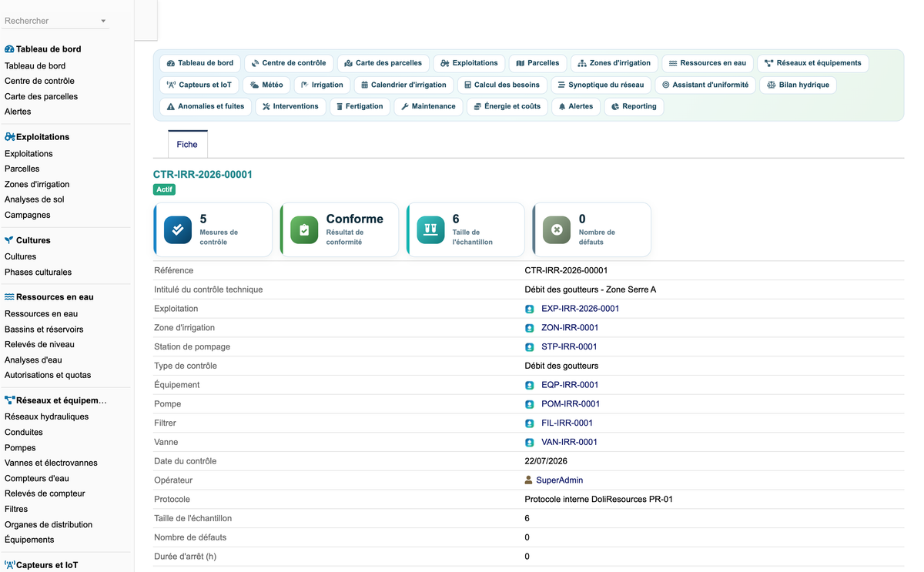
Task: Open EXP-IRR-2026-0001 exploitation link
Action: click(x=580, y=309)
